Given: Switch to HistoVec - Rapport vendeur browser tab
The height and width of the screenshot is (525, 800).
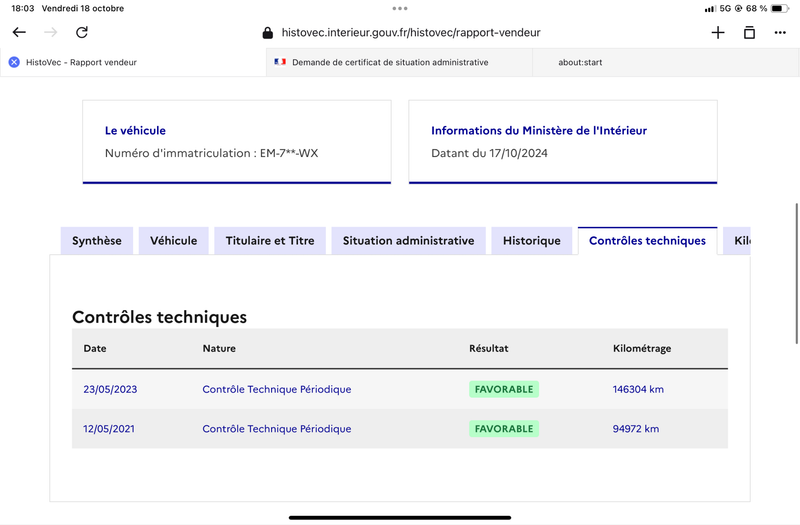Looking at the screenshot, I should [x=133, y=62].
